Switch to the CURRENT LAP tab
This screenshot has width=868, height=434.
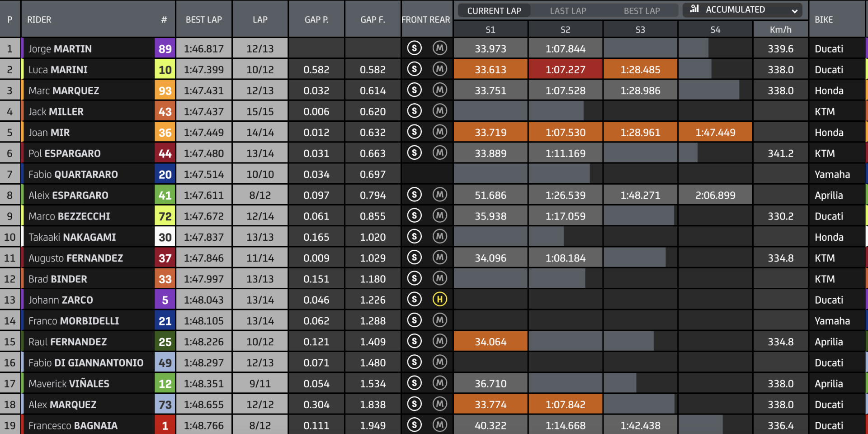[494, 10]
